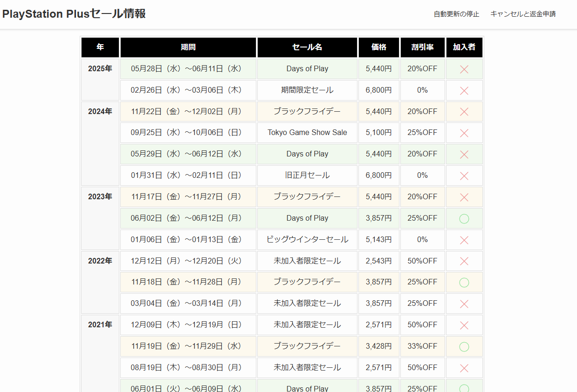Click the PlayStation Plusセール情報 page title

(x=74, y=14)
